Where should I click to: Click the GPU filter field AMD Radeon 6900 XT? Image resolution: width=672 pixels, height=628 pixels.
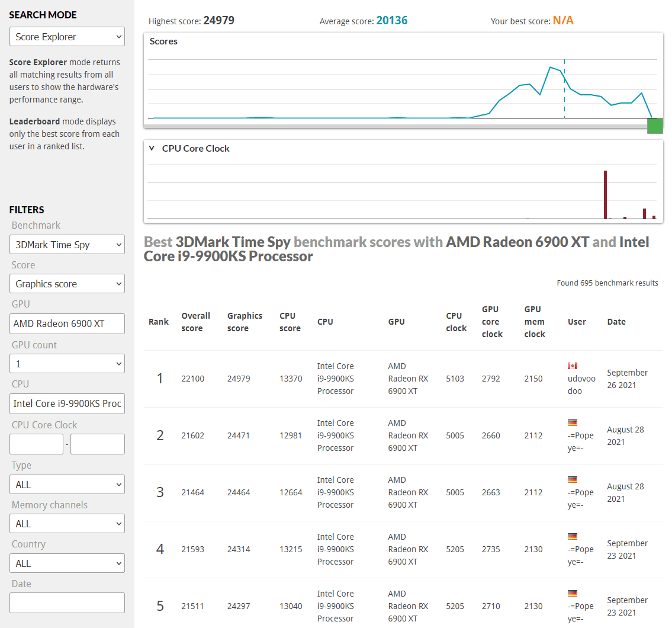[x=67, y=324]
